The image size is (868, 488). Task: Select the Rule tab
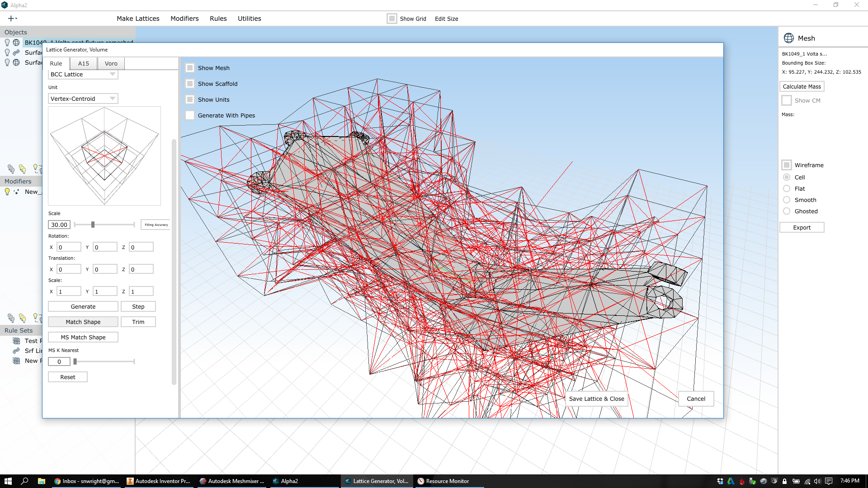tap(56, 63)
